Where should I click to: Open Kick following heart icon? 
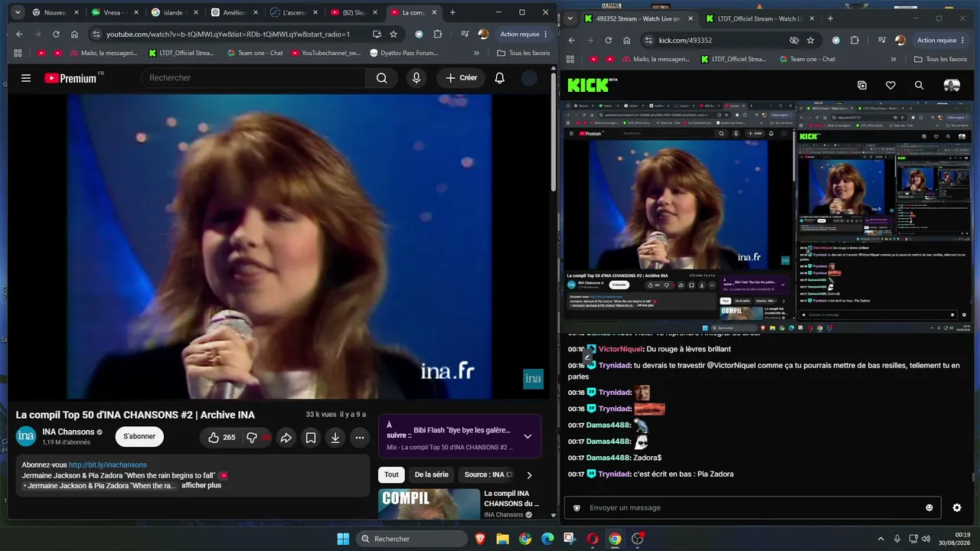coord(890,86)
